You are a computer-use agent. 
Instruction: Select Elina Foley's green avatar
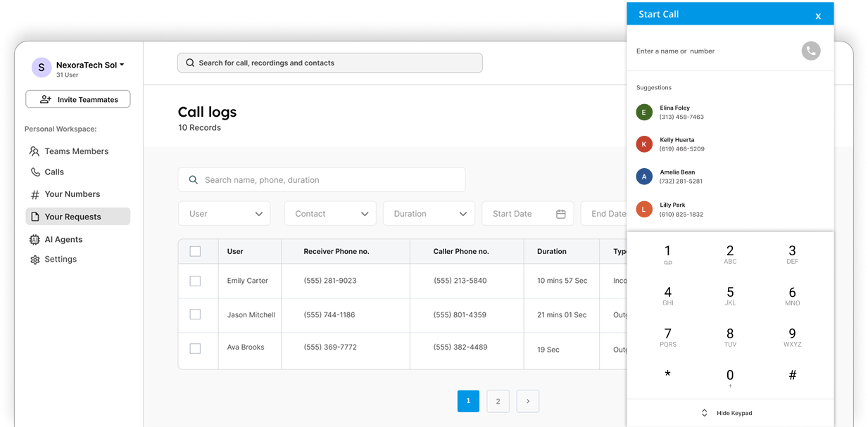coord(643,113)
